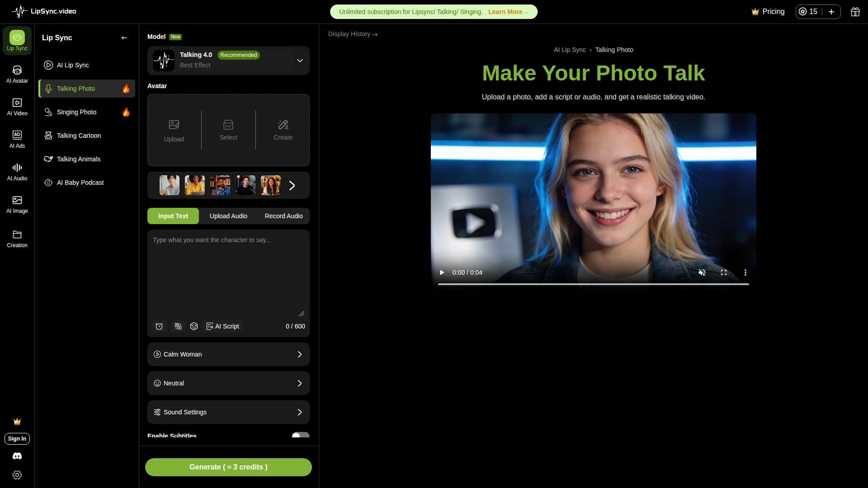Expand the Talking 4.0 model dropdown

pos(300,61)
